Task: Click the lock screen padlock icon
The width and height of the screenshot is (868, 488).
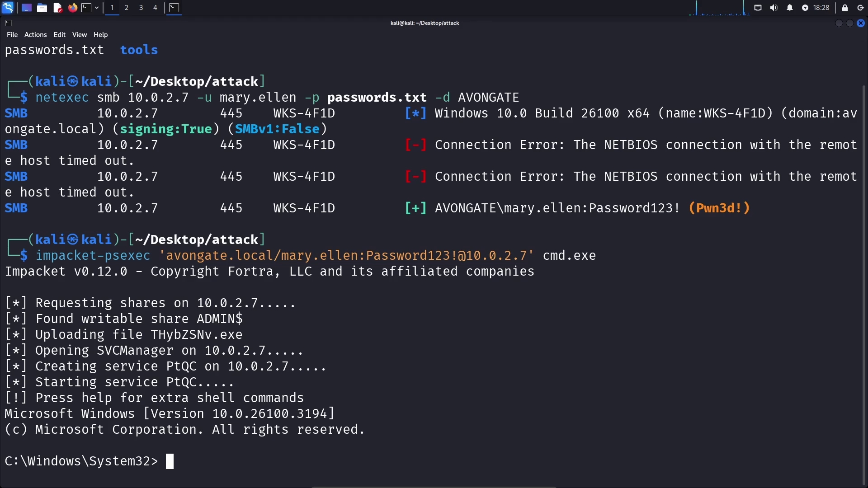Action: (845, 8)
